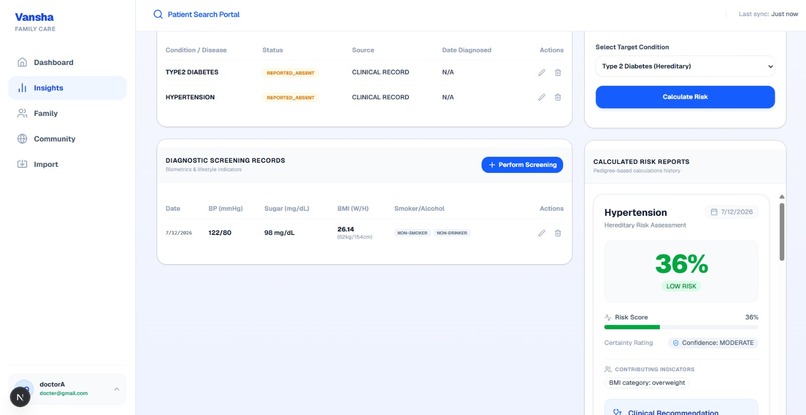Click the search magnifier icon in header
Image resolution: width=806 pixels, height=415 pixels.
click(x=158, y=14)
